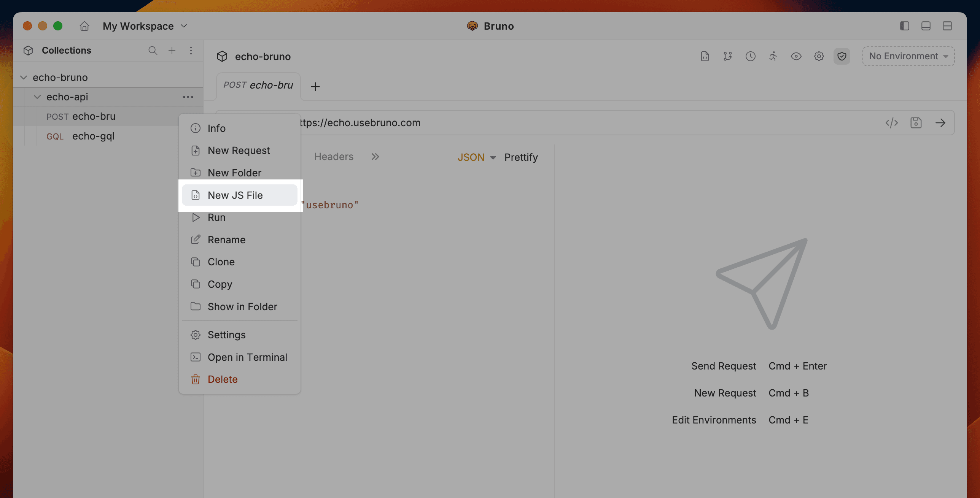Viewport: 980px width, 498px height.
Task: Expand the JSON body type dropdown
Action: [x=476, y=157]
